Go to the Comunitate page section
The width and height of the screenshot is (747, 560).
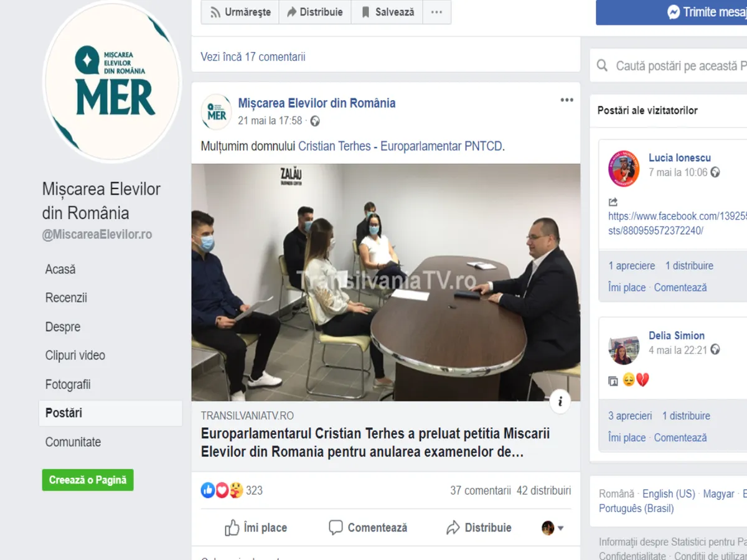(73, 442)
